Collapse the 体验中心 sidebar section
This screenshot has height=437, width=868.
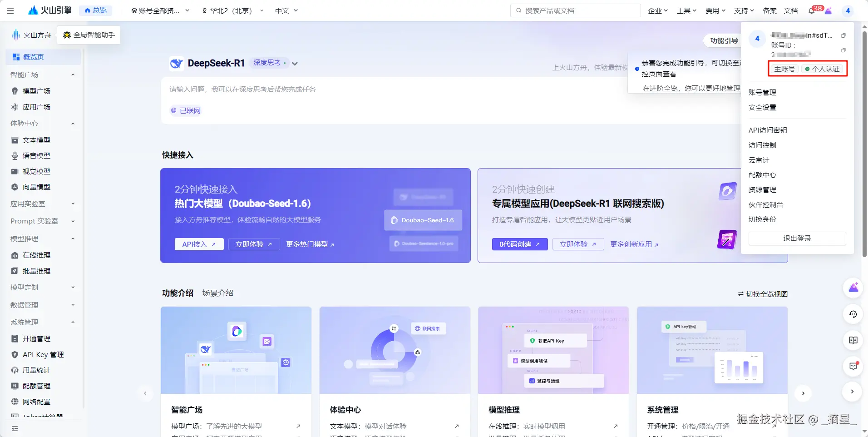click(73, 124)
